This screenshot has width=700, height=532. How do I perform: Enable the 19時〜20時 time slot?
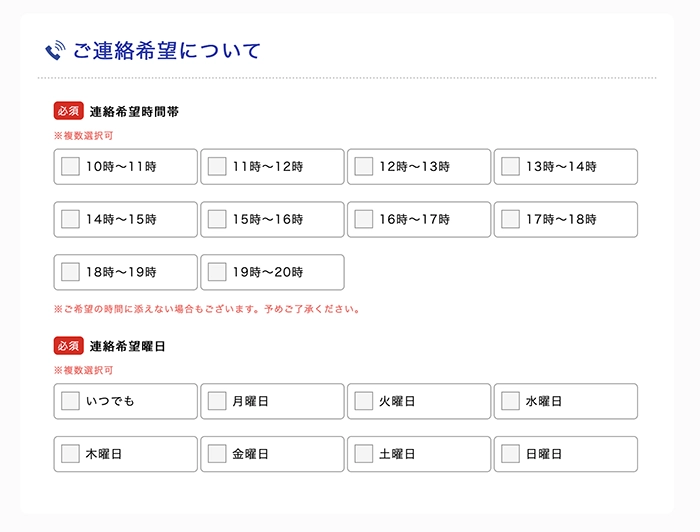click(x=217, y=272)
